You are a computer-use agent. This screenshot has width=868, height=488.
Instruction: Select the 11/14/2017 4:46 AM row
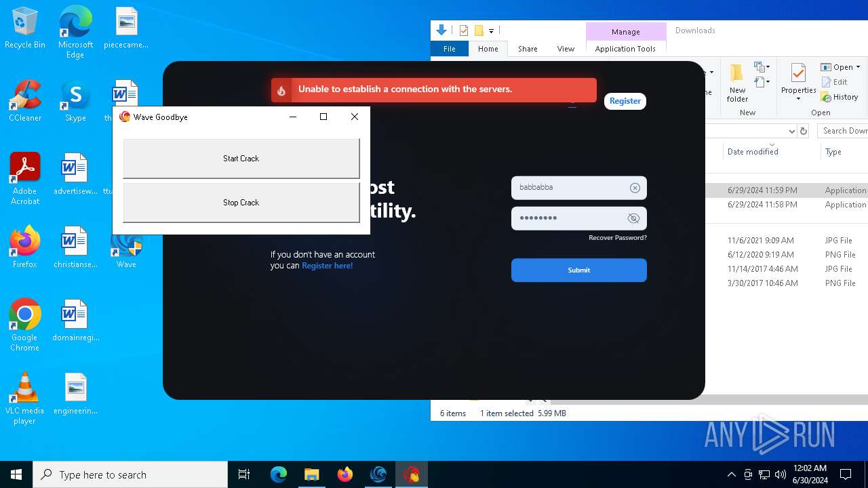click(x=787, y=269)
